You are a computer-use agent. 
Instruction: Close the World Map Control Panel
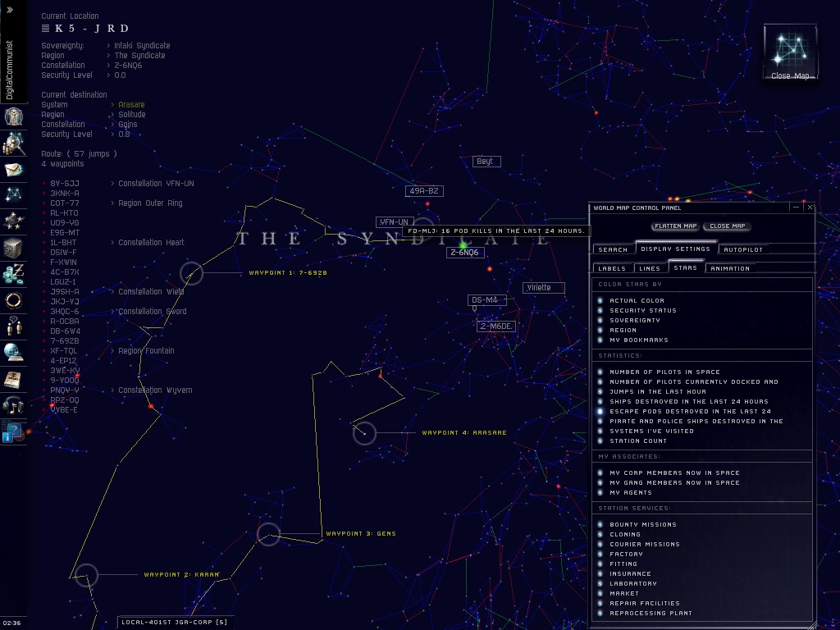tap(810, 208)
